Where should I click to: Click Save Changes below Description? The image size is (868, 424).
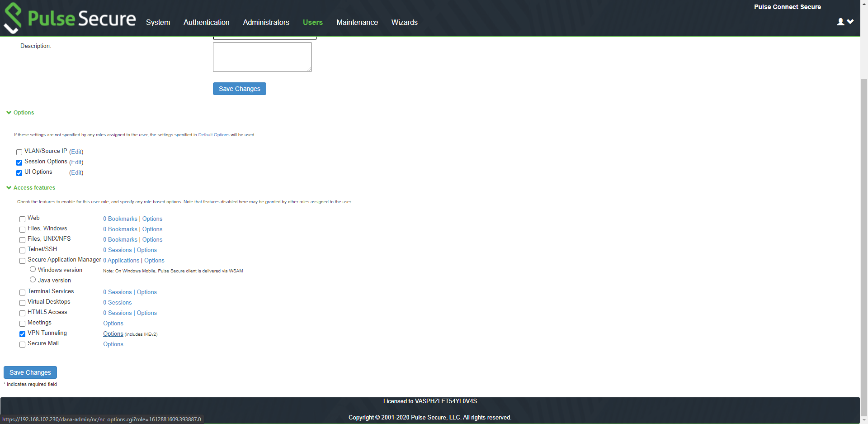[x=240, y=89]
